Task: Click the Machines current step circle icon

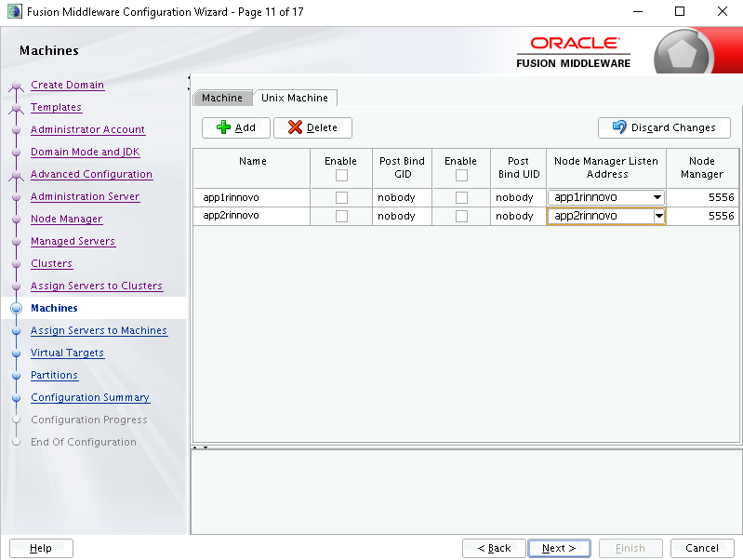Action: (16, 308)
